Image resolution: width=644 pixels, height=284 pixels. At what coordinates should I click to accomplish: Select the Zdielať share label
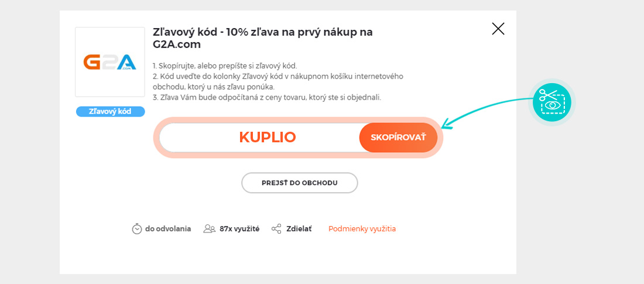click(299, 229)
